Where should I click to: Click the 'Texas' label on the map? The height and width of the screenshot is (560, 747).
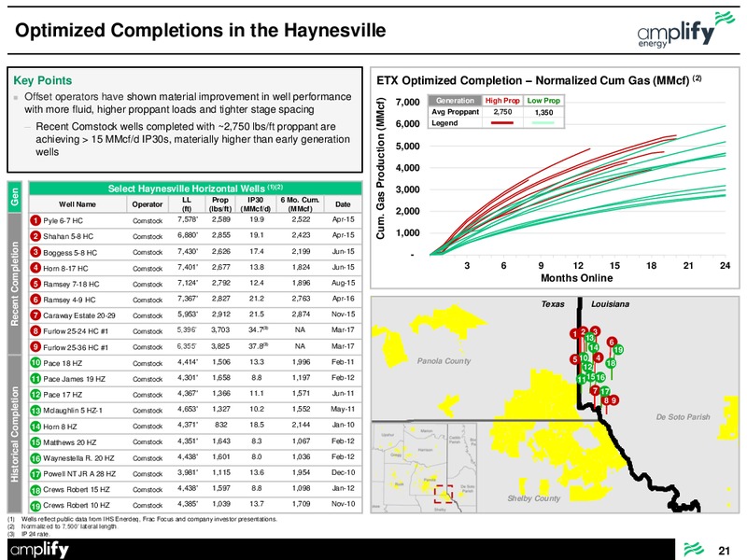(x=553, y=304)
